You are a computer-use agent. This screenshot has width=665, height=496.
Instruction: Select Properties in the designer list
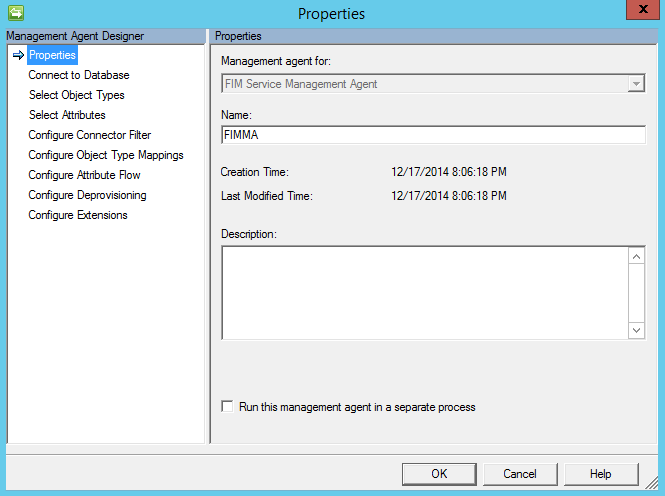tap(52, 55)
